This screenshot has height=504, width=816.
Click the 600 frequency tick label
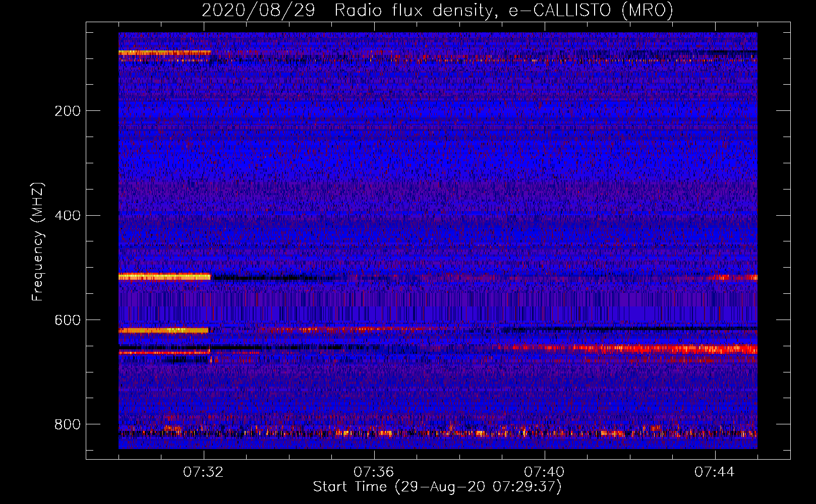(x=68, y=321)
